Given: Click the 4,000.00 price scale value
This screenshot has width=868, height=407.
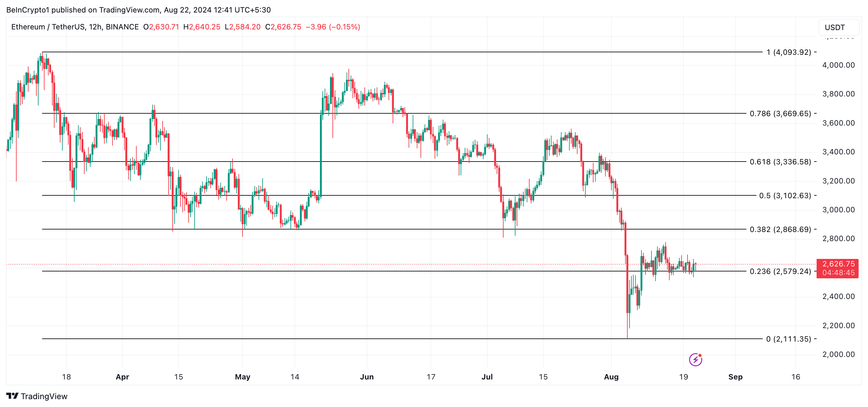Looking at the screenshot, I should pos(838,65).
